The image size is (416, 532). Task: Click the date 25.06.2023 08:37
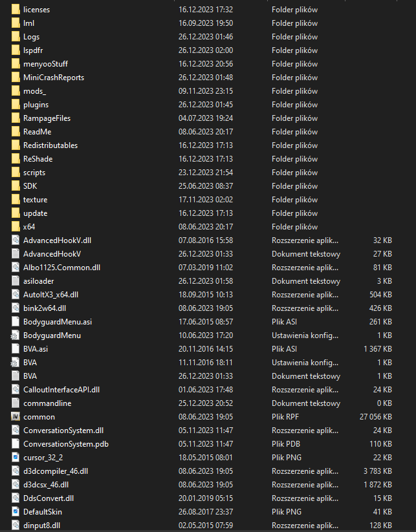pos(206,186)
